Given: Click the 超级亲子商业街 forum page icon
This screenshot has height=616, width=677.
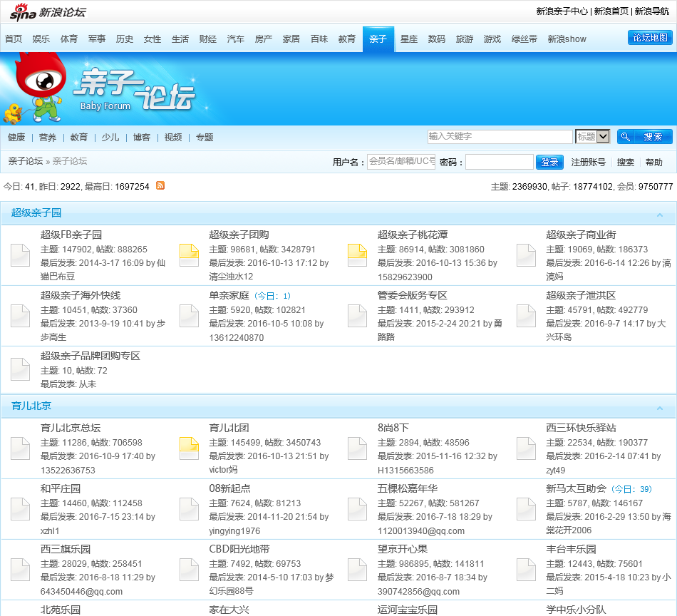Looking at the screenshot, I should [x=527, y=255].
